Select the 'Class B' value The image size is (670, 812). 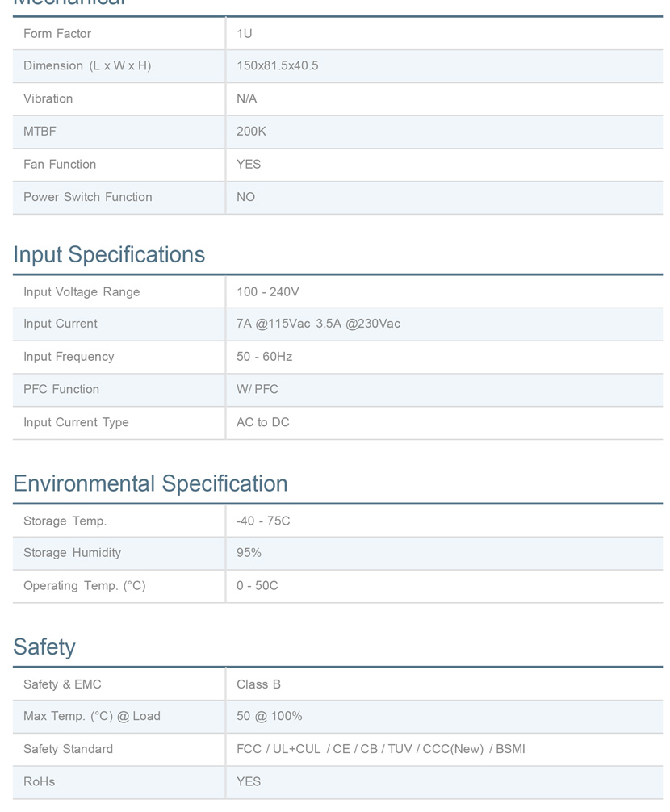(x=258, y=684)
